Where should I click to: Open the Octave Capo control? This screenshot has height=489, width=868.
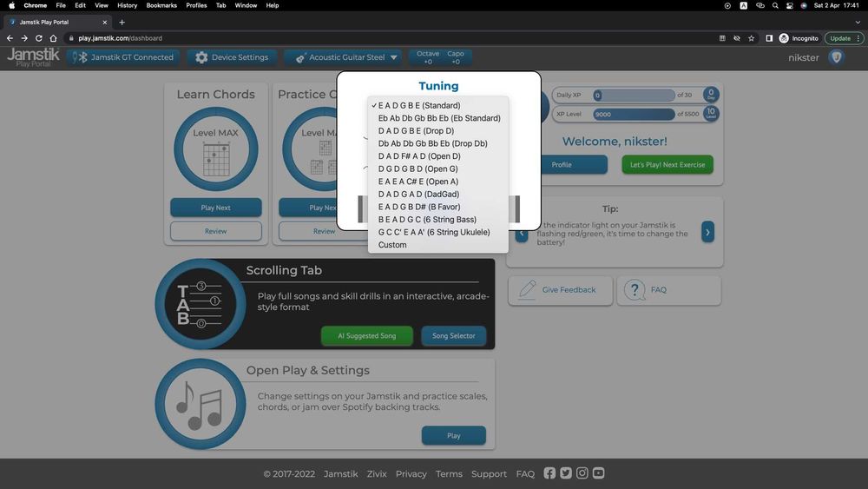pos(441,57)
